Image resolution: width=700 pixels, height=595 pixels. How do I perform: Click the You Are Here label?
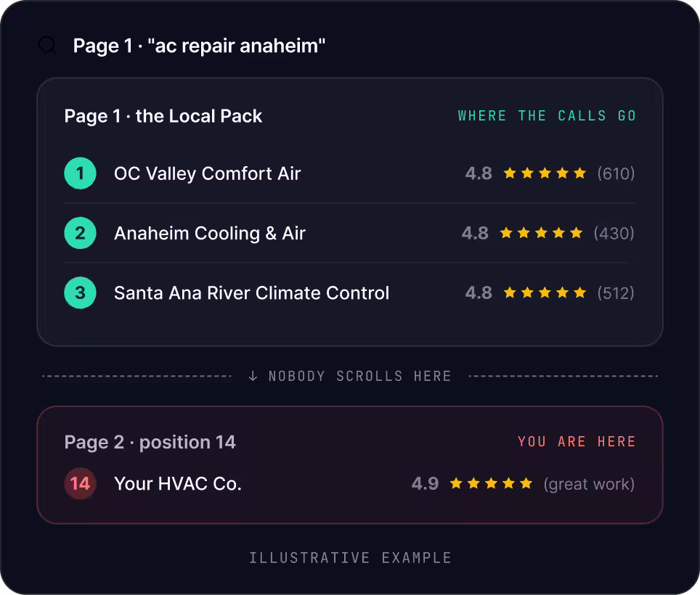(x=577, y=442)
